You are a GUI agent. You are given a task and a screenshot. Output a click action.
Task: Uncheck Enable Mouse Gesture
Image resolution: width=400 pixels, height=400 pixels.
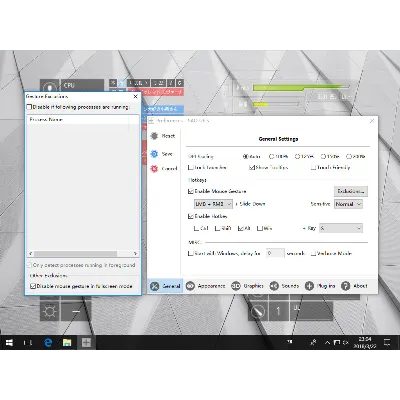(191, 191)
